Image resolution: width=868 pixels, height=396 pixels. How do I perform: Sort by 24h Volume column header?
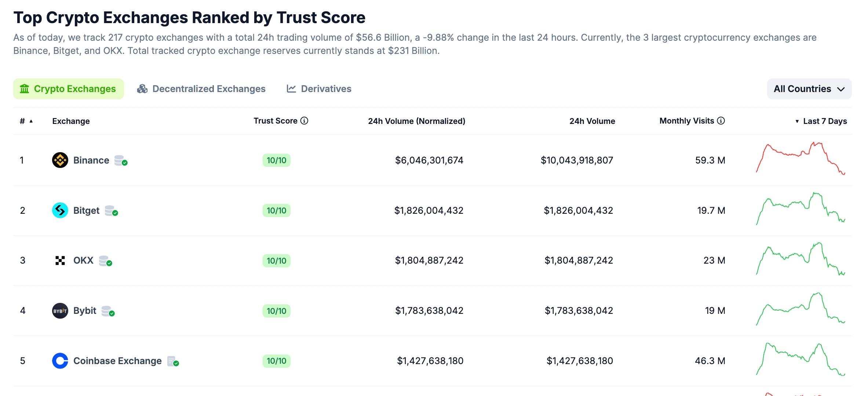592,121
